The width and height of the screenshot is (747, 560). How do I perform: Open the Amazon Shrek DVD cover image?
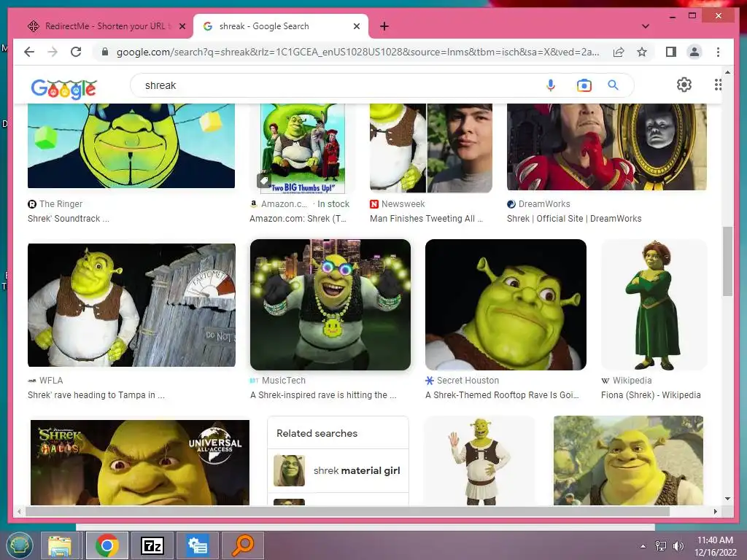tap(303, 149)
